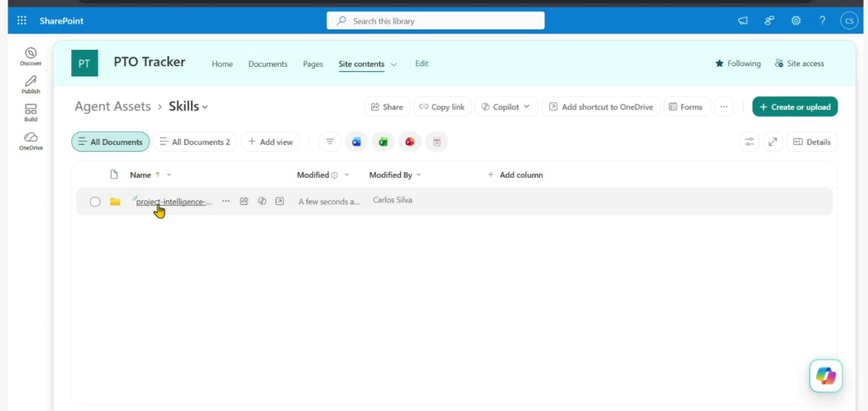Click the Create or upload button
The height and width of the screenshot is (411, 868).
(x=795, y=107)
